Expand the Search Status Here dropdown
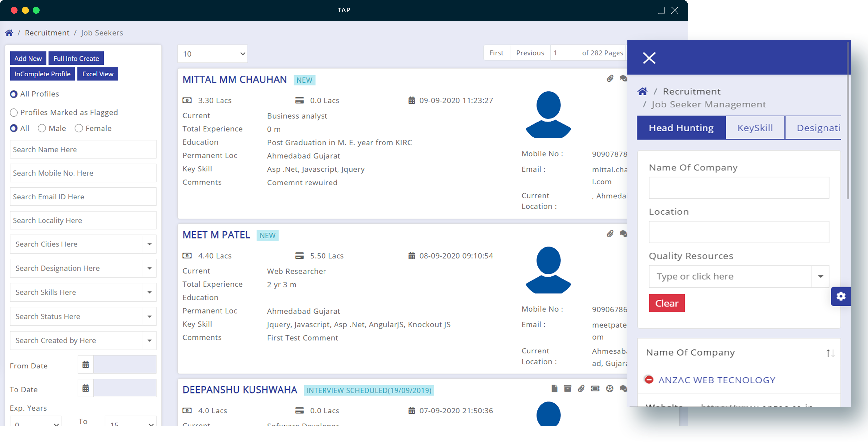The image size is (868, 442). click(149, 317)
